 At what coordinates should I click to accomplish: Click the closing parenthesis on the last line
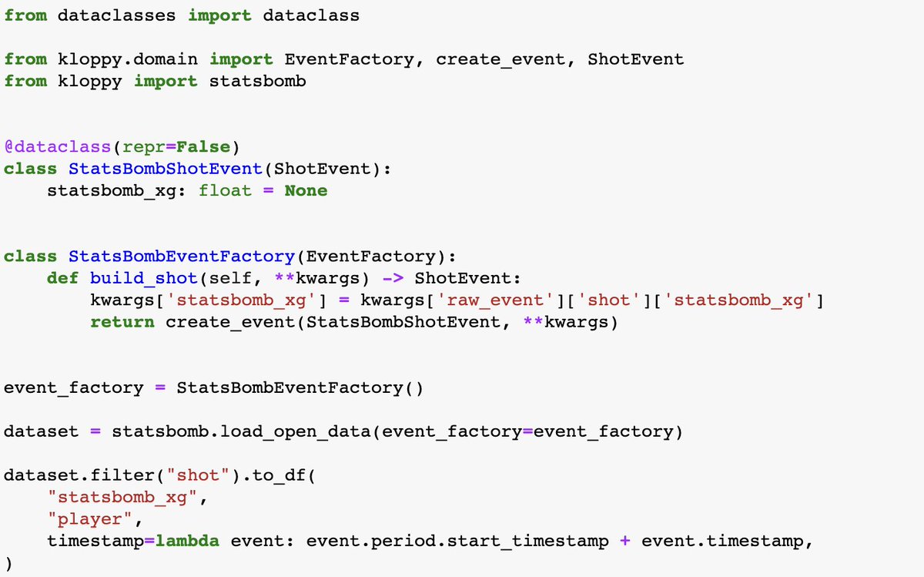click(x=8, y=563)
